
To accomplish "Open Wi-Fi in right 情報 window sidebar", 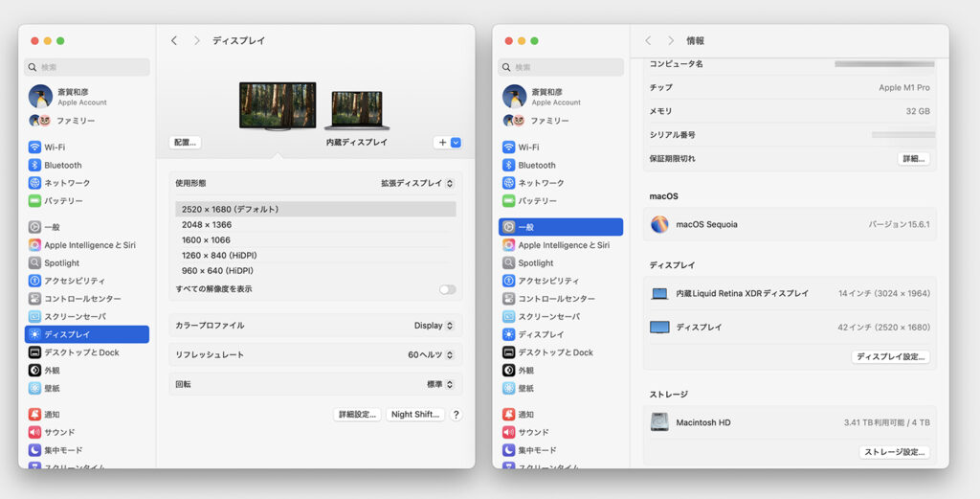I will pyautogui.click(x=561, y=147).
